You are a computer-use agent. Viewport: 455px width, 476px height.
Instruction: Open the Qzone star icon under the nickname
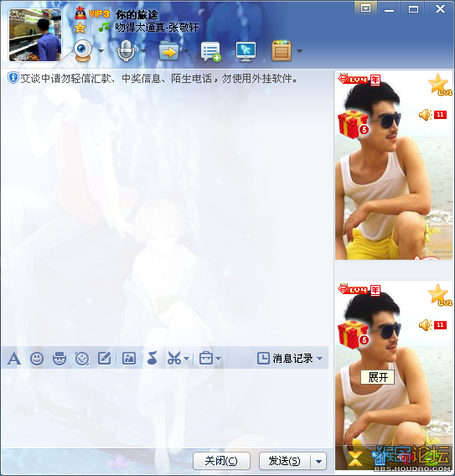click(x=80, y=28)
